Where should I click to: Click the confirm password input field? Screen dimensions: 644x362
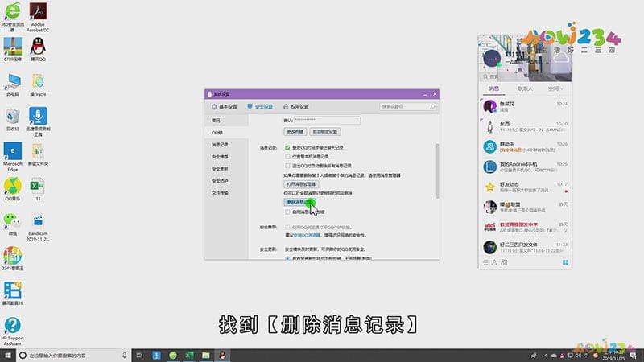point(327,120)
